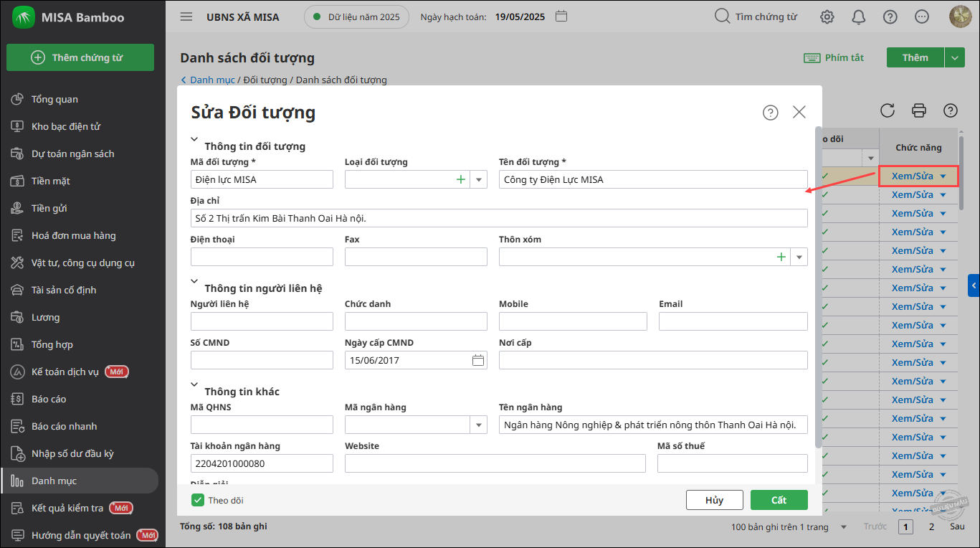Open the first Xem/Sửa row dropdown arrow
Viewport: 980px width, 548px height.
pyautogui.click(x=943, y=176)
